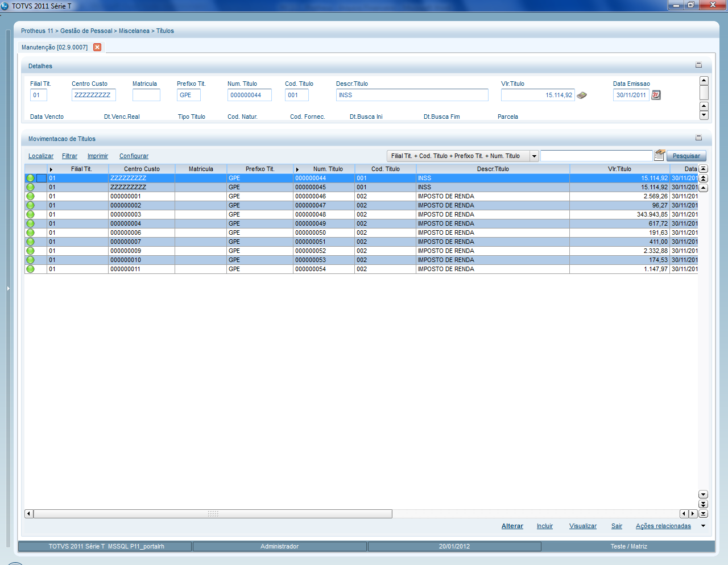Viewport: 728px width, 565px height.
Task: Click Sair to exit
Action: click(x=617, y=526)
